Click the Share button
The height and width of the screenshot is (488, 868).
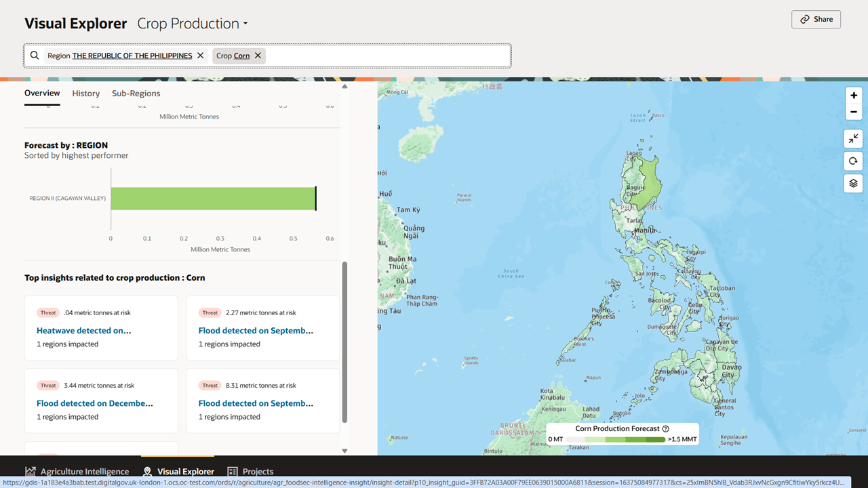coord(816,19)
